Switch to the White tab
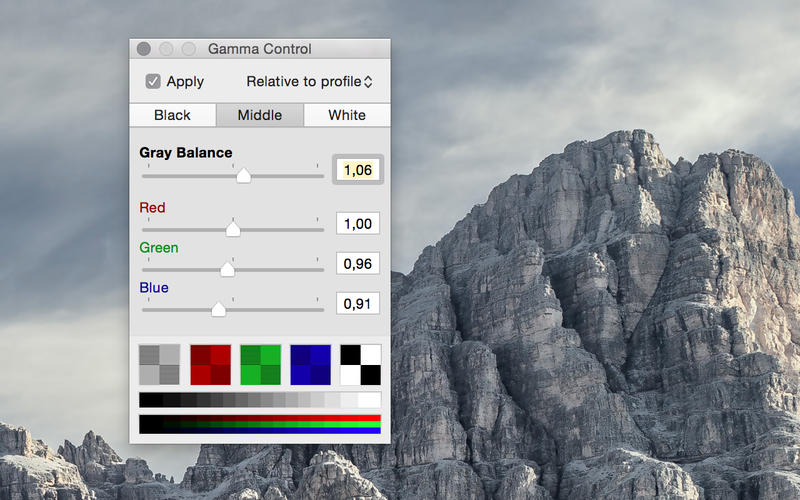Viewport: 800px width, 500px height. click(x=347, y=115)
